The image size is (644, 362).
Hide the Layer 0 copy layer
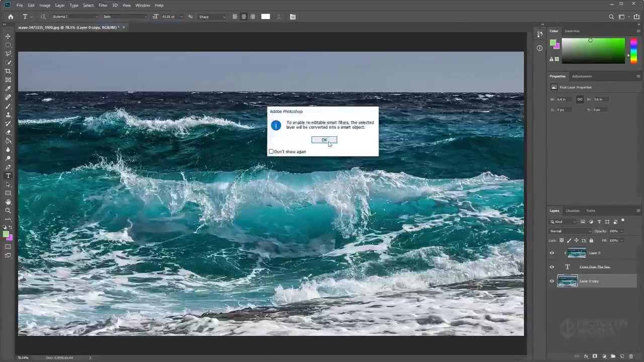tap(552, 281)
